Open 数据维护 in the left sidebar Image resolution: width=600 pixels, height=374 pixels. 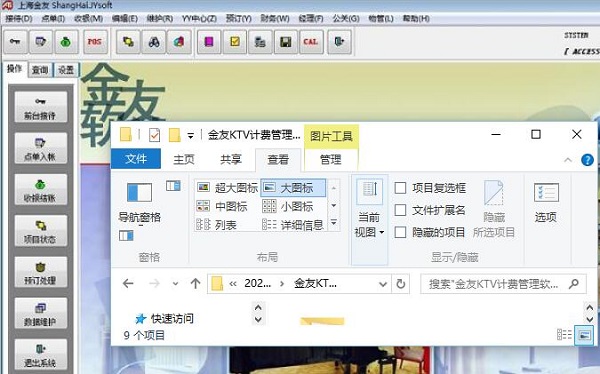[x=40, y=314]
